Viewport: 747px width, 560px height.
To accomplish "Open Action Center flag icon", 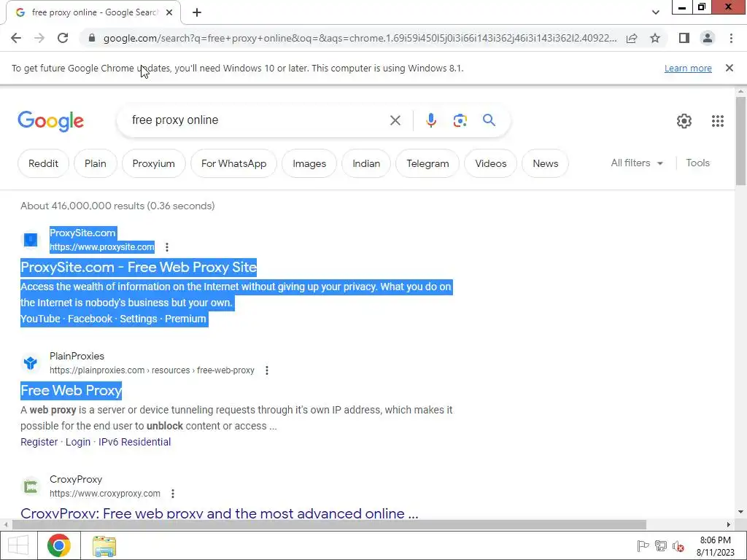I will 643,545.
